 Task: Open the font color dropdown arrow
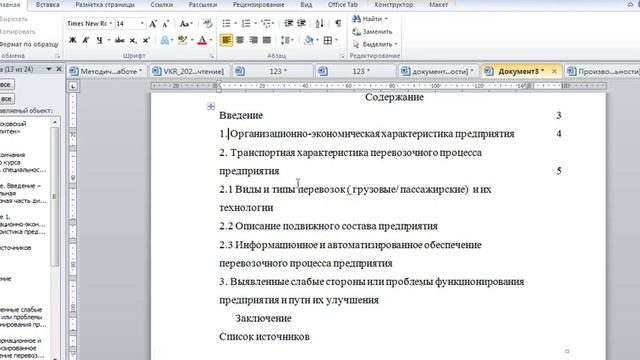211,40
